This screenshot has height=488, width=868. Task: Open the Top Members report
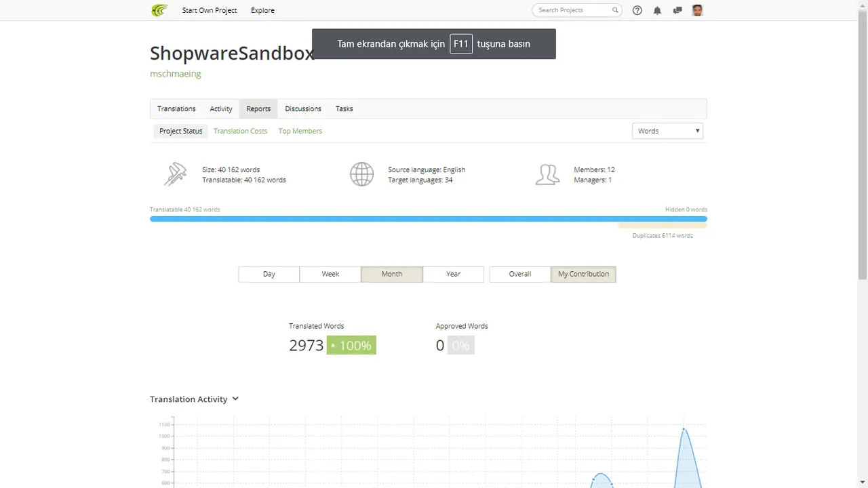[x=300, y=131]
